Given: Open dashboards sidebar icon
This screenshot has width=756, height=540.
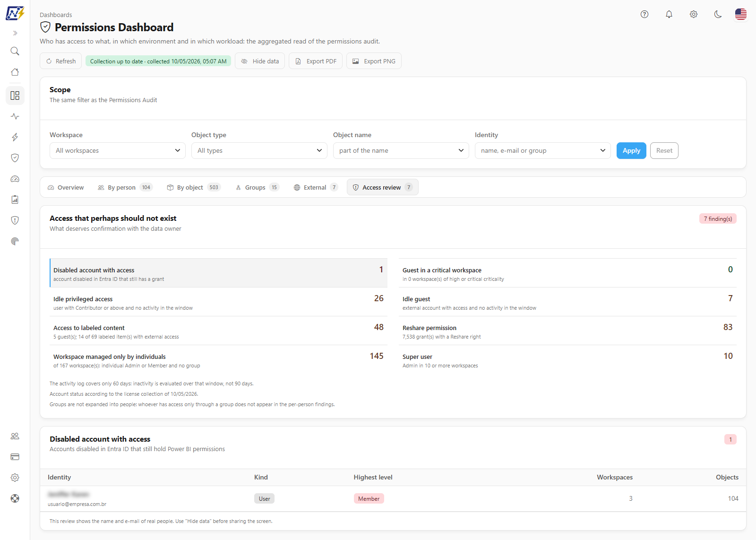Looking at the screenshot, I should [x=15, y=96].
